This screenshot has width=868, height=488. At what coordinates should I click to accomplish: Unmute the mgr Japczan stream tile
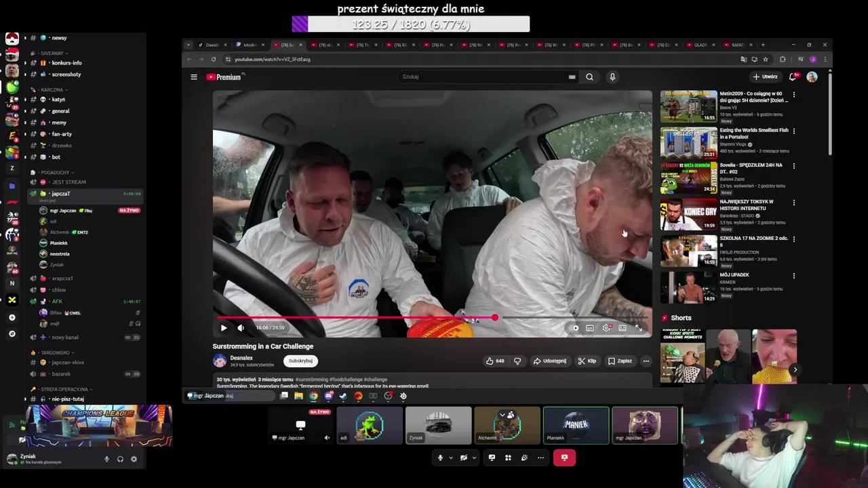[327, 438]
